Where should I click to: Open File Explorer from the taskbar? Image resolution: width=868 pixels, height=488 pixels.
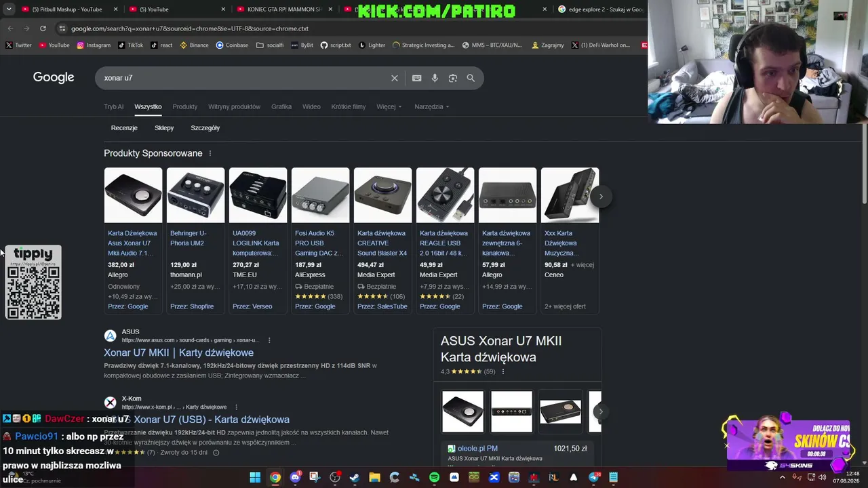(x=374, y=477)
